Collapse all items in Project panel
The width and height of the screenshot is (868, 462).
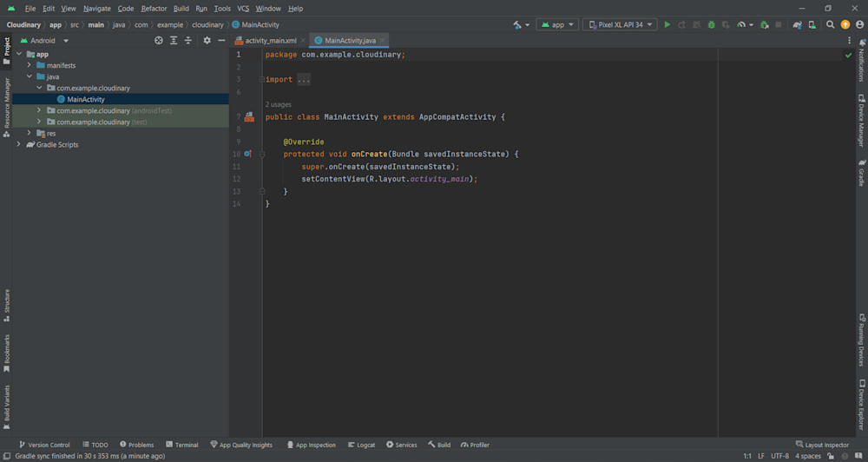click(188, 41)
